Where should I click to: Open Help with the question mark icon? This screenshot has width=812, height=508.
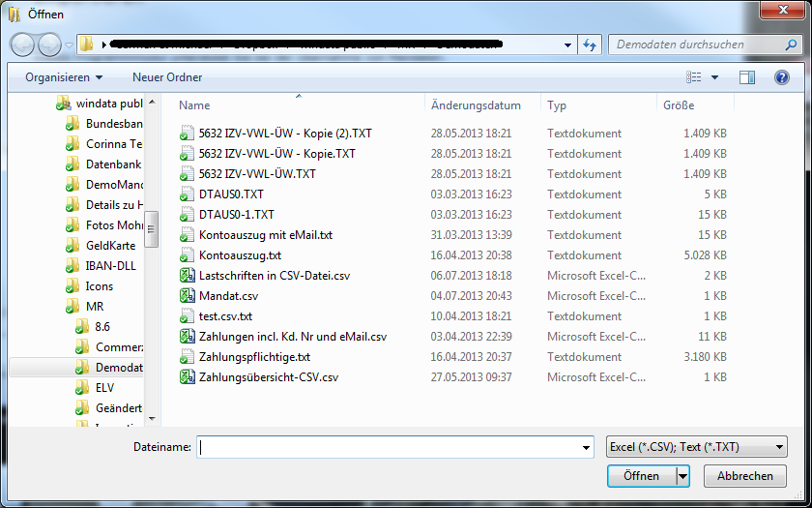781,77
